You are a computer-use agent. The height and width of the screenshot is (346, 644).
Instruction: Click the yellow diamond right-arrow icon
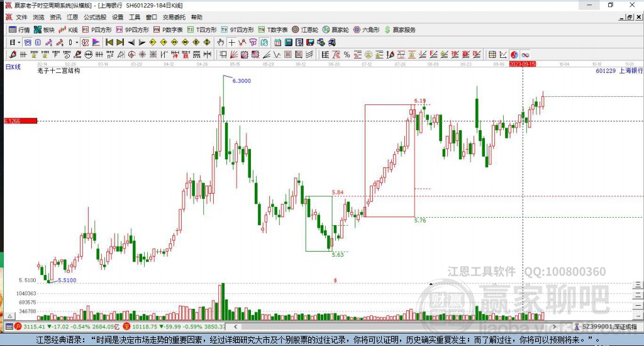click(164, 42)
